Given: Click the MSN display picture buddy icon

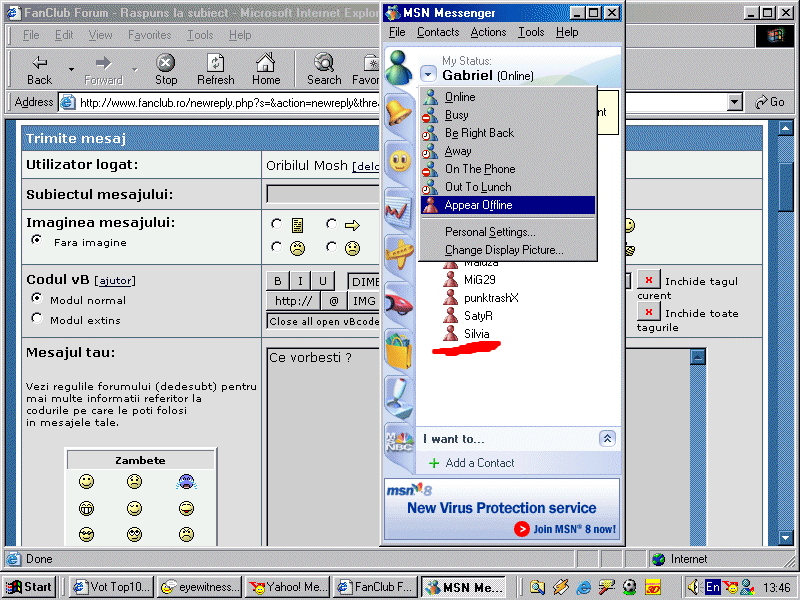Looking at the screenshot, I should (398, 68).
